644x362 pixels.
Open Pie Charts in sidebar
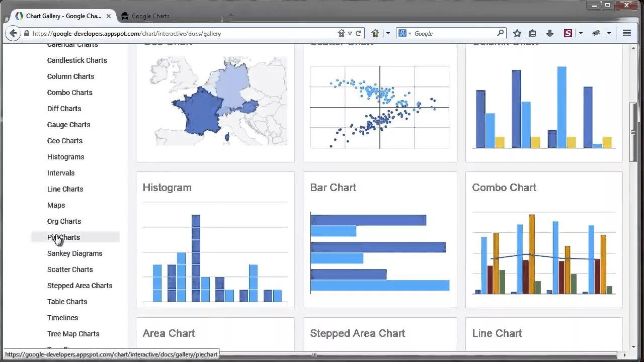tap(63, 237)
